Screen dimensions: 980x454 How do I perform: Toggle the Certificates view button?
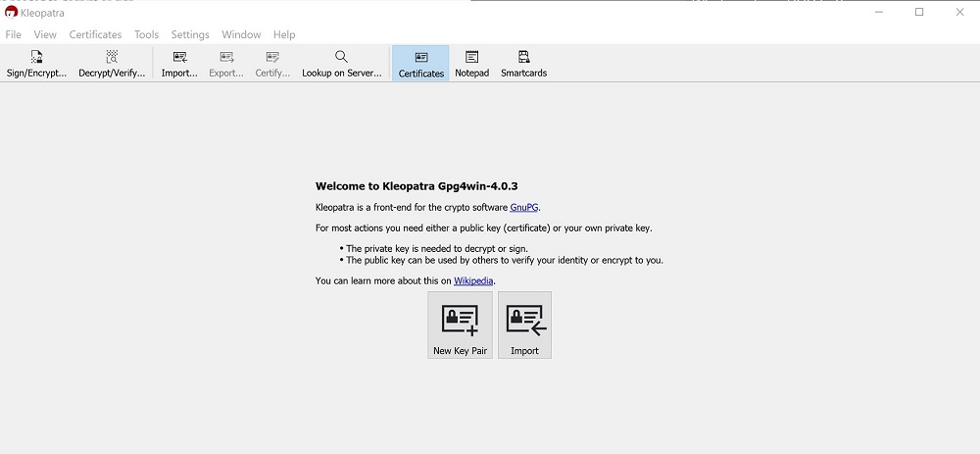pyautogui.click(x=421, y=64)
